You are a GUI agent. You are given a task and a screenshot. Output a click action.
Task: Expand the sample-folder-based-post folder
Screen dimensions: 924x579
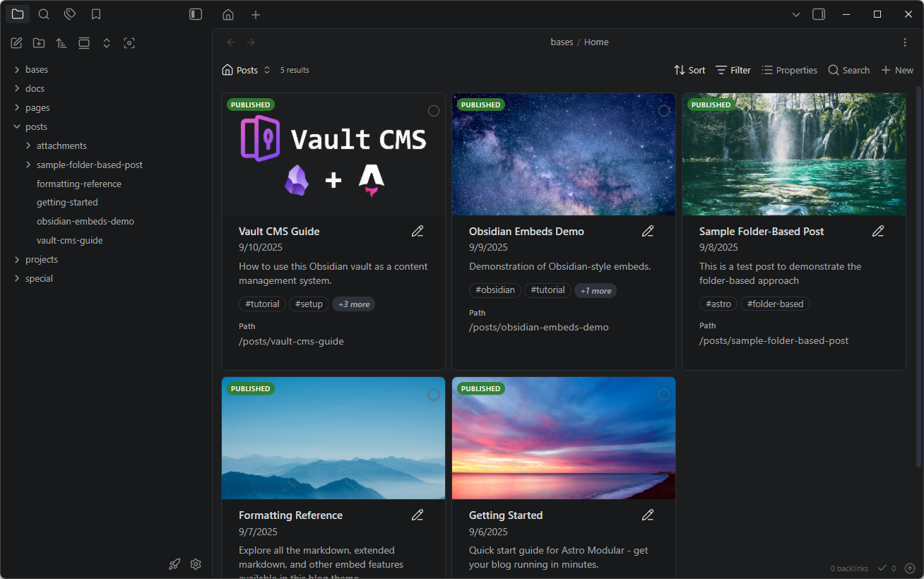click(x=28, y=164)
